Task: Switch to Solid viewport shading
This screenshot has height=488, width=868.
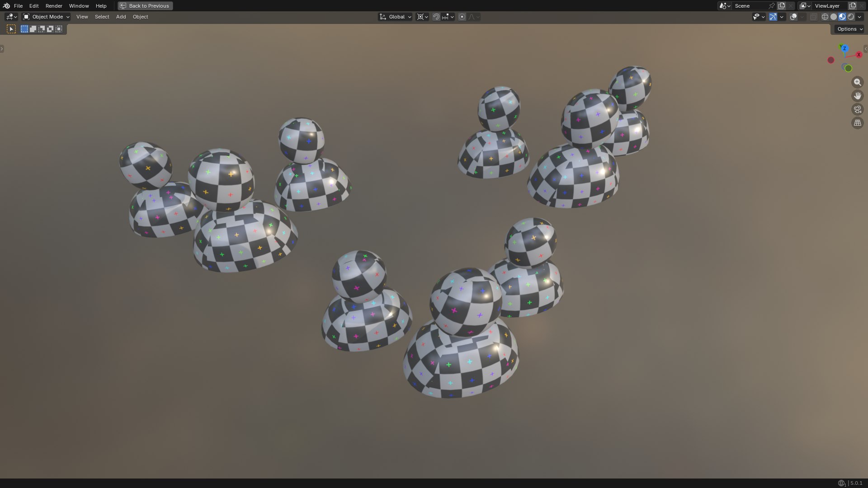Action: pos(834,17)
